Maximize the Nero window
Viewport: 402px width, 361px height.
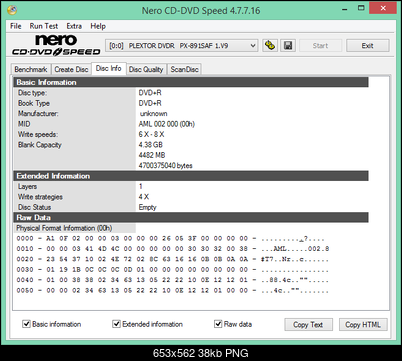[x=361, y=8]
